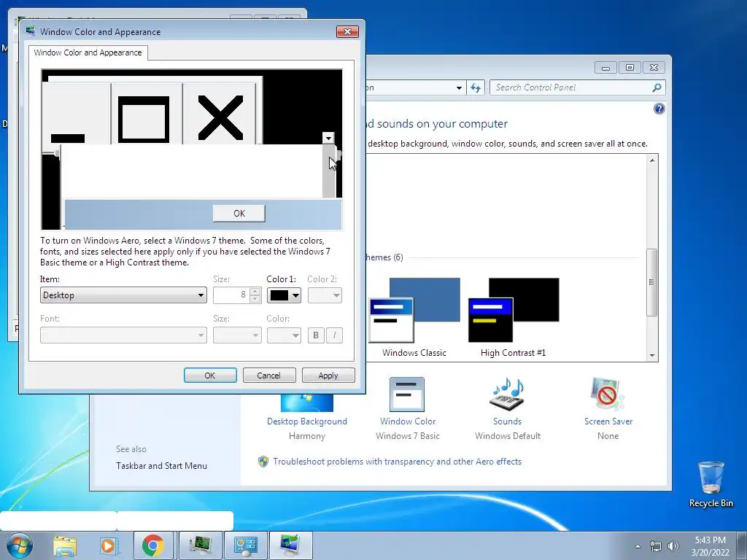Open the Item dropdown showing Desktop
This screenshot has width=747, height=560.
click(x=123, y=295)
